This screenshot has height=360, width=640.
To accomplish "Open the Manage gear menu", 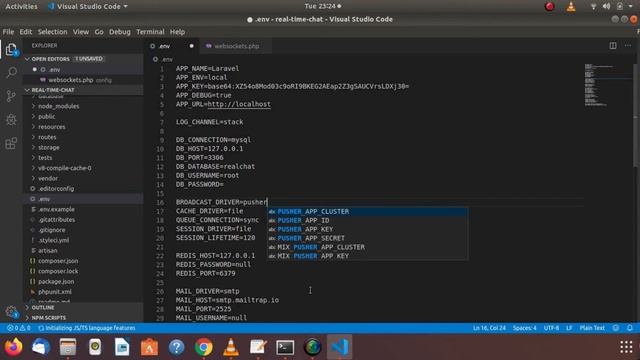I will tap(11, 312).
